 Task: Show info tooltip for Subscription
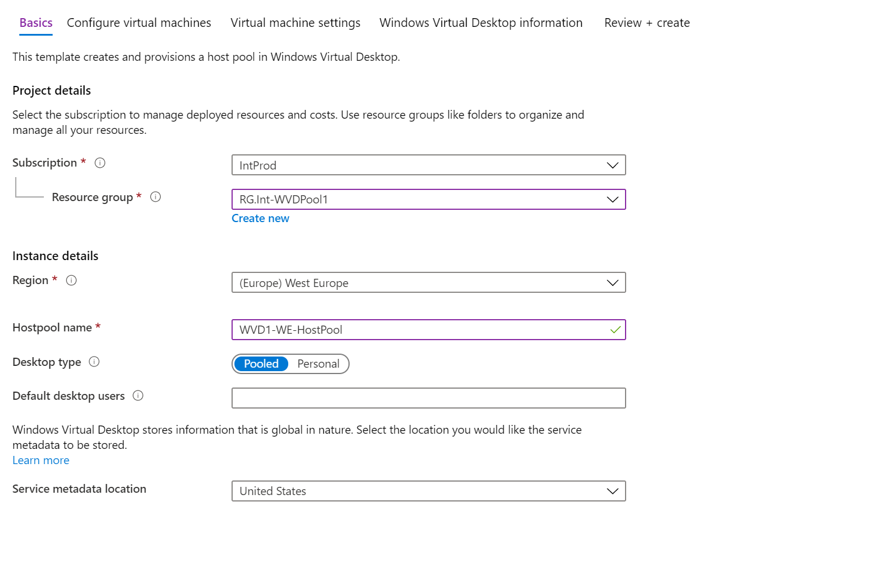click(x=100, y=163)
